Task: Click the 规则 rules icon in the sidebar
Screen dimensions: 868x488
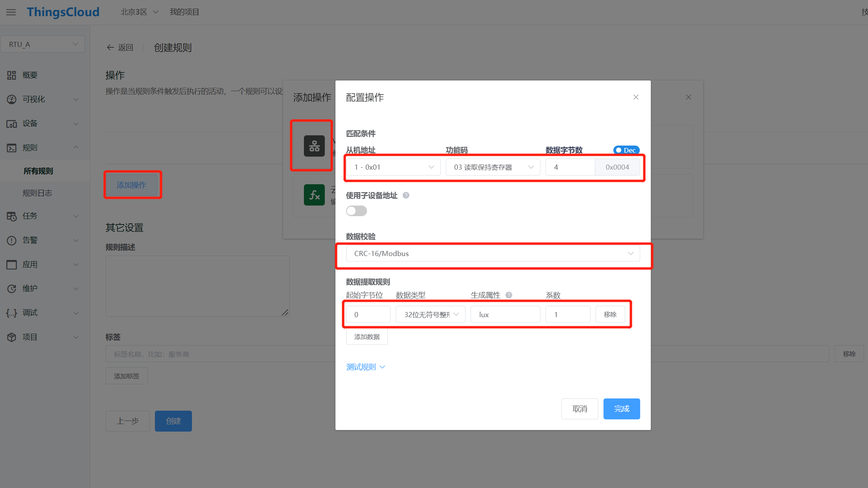Action: 11,147
